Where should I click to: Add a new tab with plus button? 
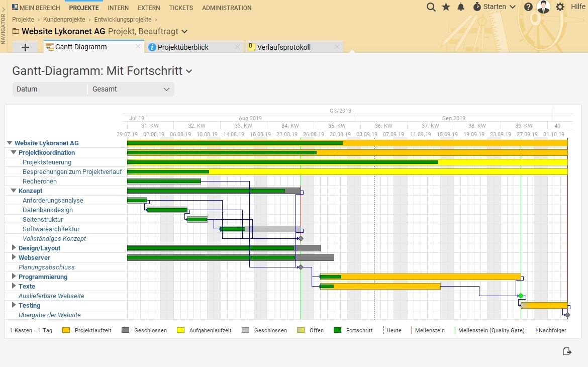pos(26,47)
